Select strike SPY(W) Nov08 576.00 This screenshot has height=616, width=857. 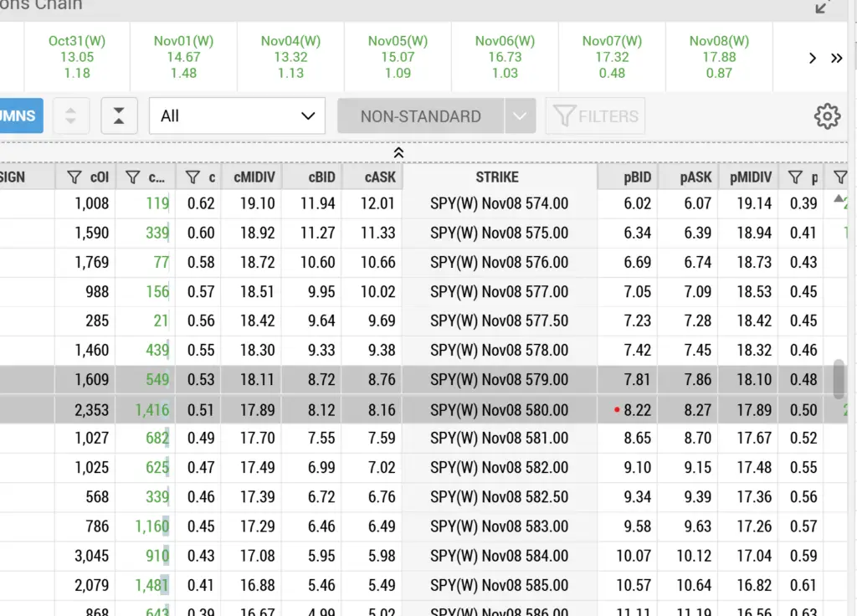pos(499,262)
